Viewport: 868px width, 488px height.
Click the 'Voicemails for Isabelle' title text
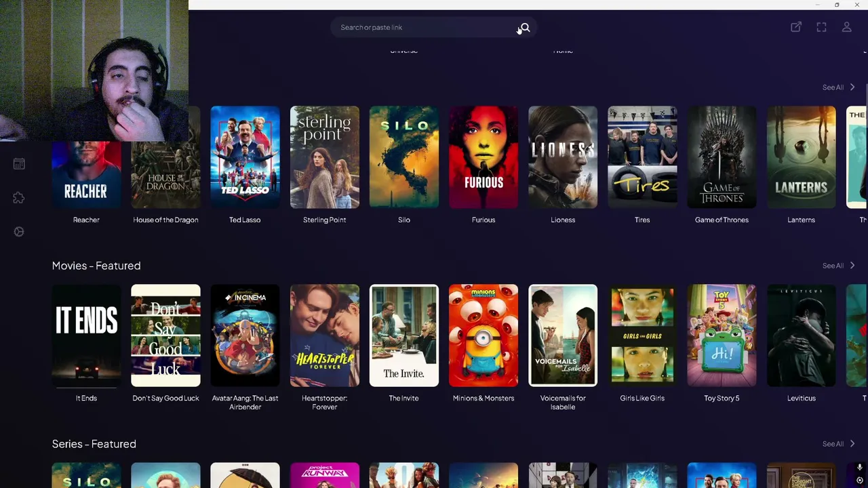(563, 403)
